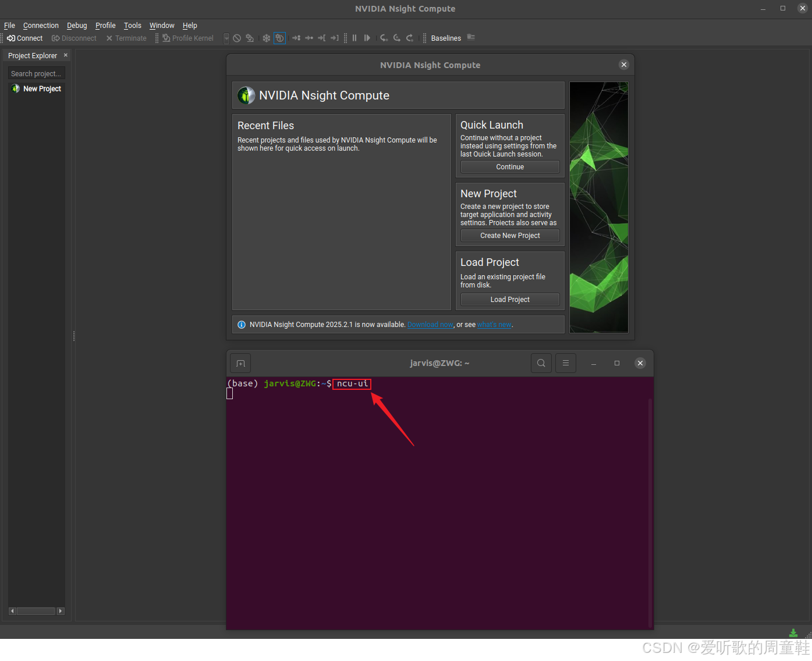The height and width of the screenshot is (661, 812).
Task: Click the new tab icon in terminal
Action: [240, 363]
